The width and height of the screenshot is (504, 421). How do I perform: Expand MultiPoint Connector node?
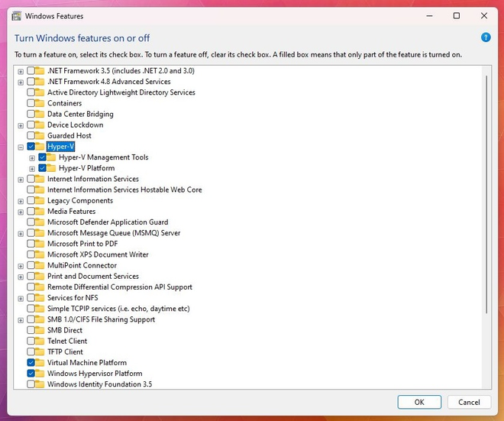point(21,267)
